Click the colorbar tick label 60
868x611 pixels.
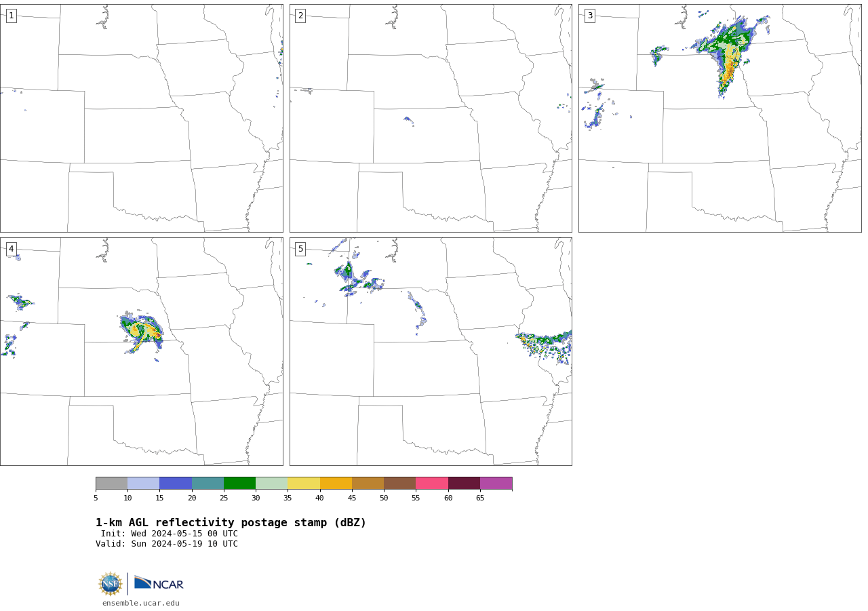tap(448, 498)
